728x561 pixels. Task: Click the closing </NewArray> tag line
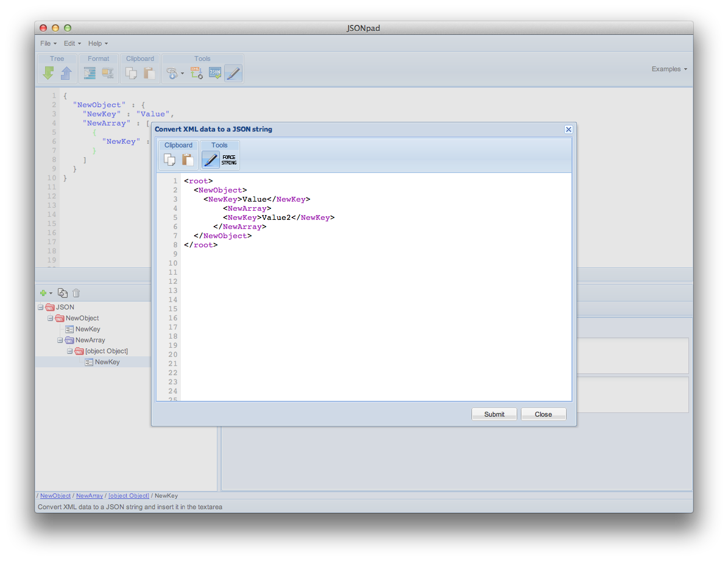pos(239,227)
